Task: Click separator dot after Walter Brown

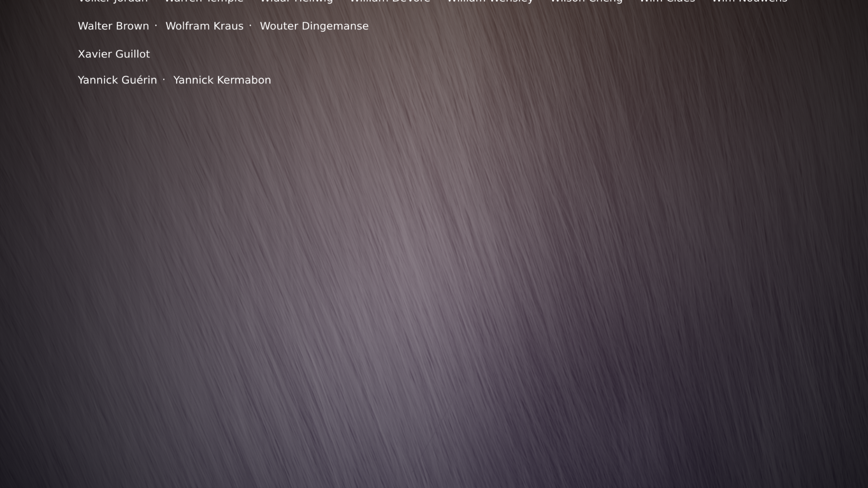Action: (156, 26)
